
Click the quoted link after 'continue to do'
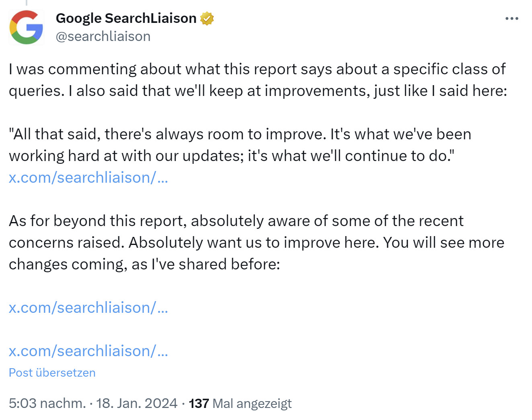coord(88,177)
